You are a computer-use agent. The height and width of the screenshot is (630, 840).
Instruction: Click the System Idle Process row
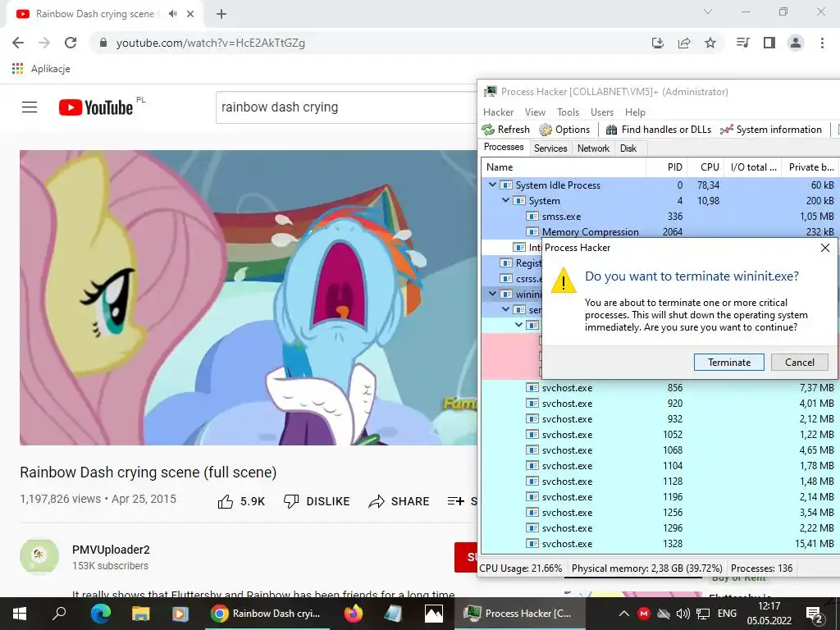coord(660,185)
